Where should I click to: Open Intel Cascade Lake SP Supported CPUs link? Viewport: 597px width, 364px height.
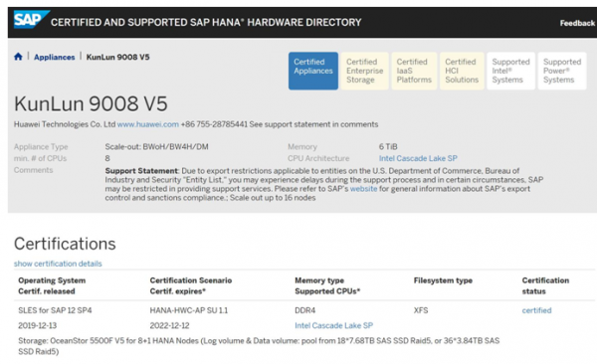tap(334, 325)
